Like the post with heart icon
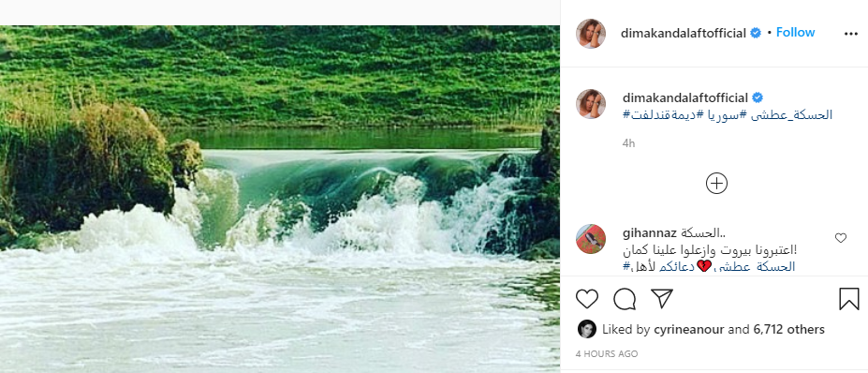Image resolution: width=868 pixels, height=373 pixels. pyautogui.click(x=587, y=299)
